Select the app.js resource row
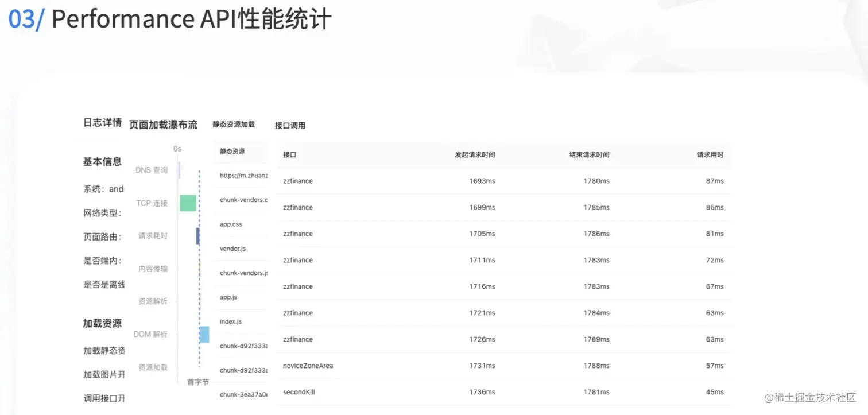Viewport: 868px width, 415px height. click(240, 297)
